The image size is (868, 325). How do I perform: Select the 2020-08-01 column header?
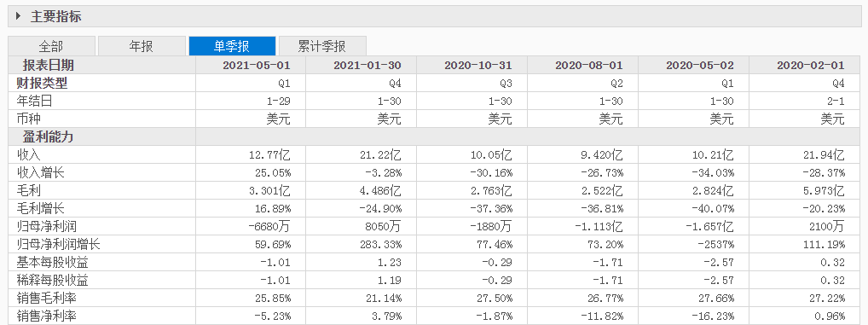point(588,66)
